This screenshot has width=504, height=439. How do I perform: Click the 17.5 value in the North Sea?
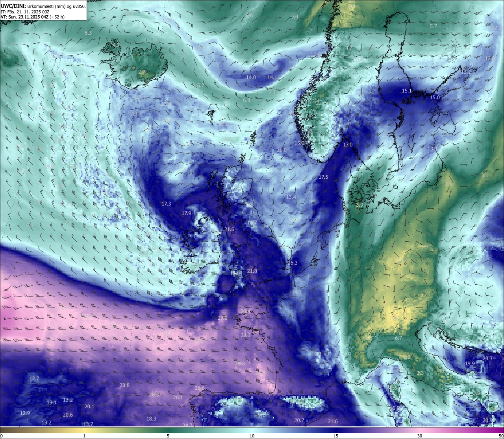[323, 177]
